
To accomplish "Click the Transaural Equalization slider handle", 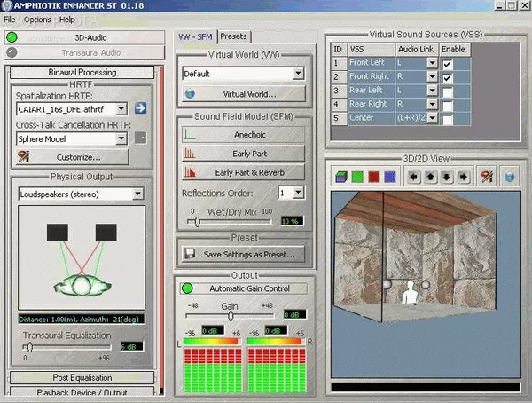I will click(30, 347).
